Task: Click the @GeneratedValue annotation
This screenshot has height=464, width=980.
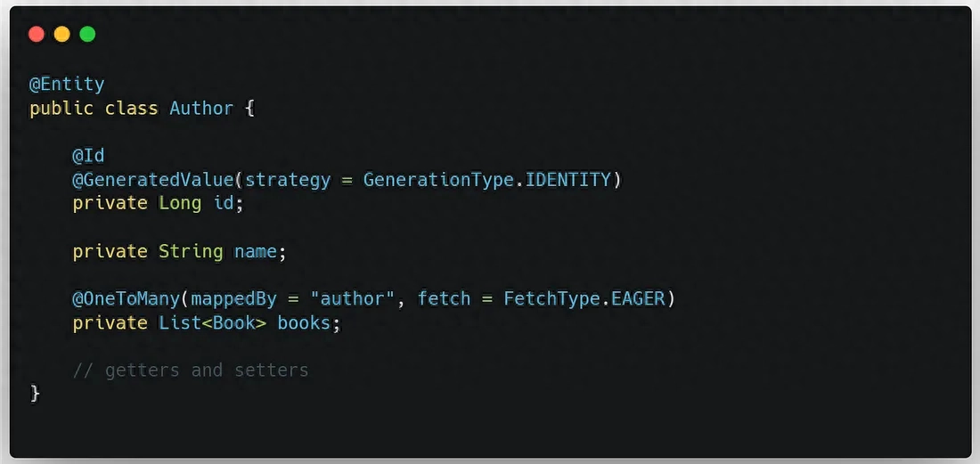Action: [153, 180]
